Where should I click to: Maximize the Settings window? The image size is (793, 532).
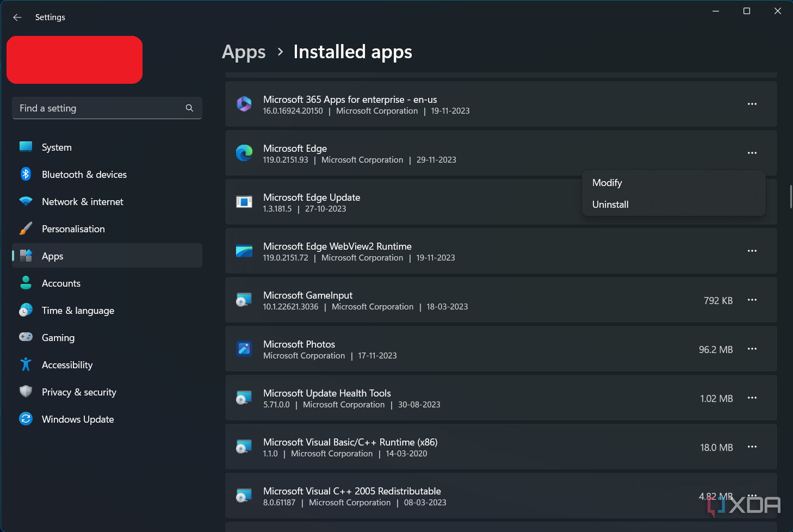pos(747,11)
